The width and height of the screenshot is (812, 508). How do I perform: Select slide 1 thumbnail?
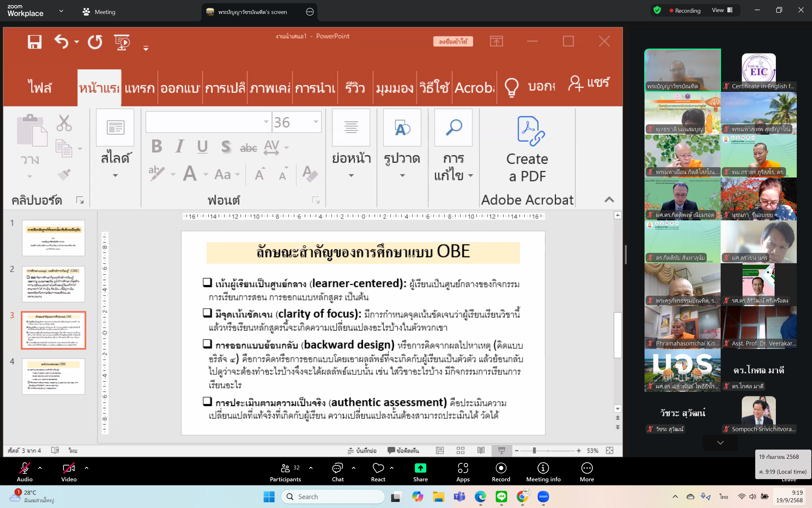pyautogui.click(x=53, y=238)
